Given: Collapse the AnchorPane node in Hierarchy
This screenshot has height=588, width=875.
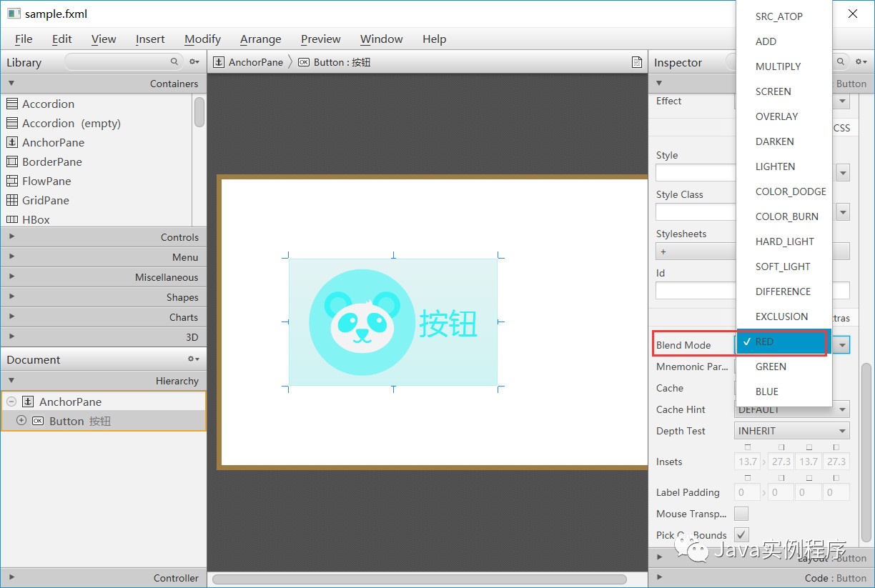Looking at the screenshot, I should pyautogui.click(x=11, y=402).
